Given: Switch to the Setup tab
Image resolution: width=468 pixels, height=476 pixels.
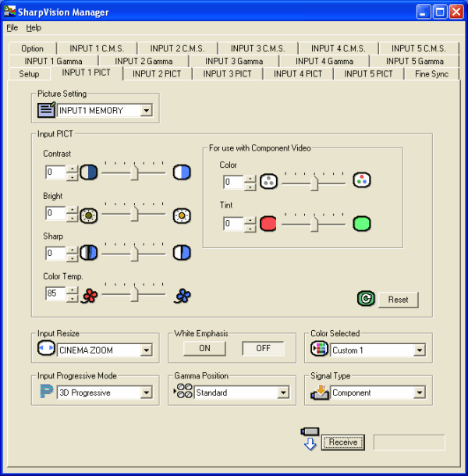Looking at the screenshot, I should pyautogui.click(x=29, y=74).
